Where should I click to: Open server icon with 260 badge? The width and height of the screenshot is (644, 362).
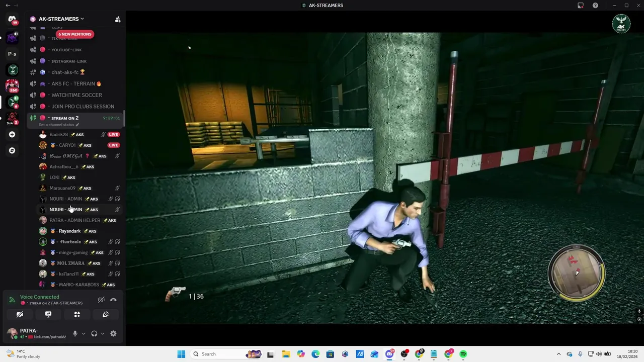tap(12, 85)
